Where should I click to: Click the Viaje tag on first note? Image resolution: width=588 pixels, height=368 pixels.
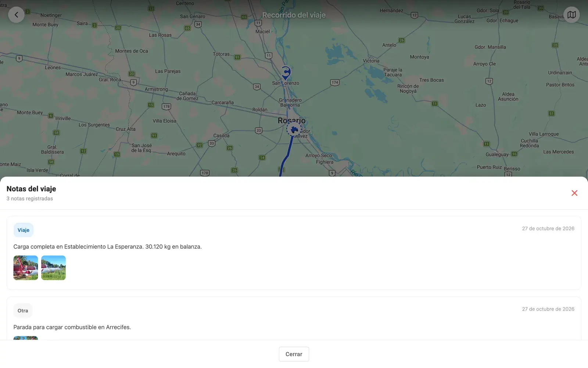coord(24,230)
